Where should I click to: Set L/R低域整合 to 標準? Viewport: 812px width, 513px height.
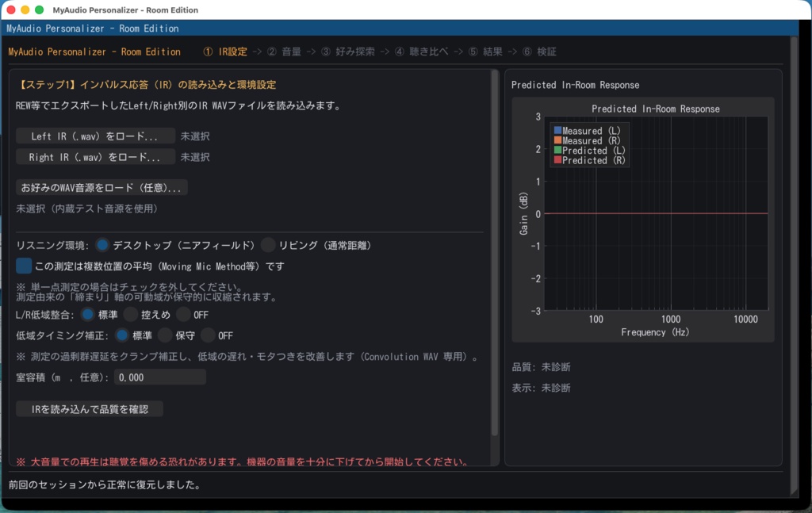click(88, 314)
